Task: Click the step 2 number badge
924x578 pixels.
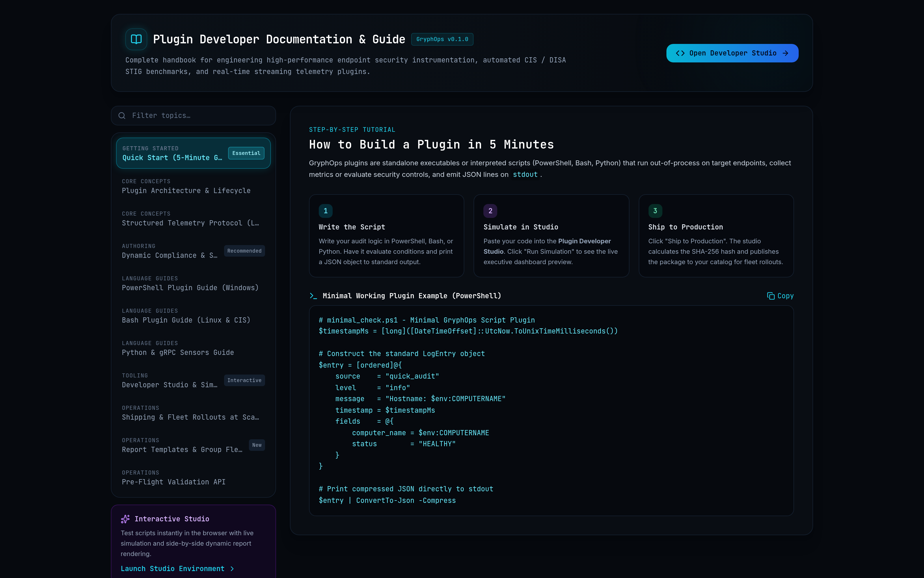Action: pos(490,211)
